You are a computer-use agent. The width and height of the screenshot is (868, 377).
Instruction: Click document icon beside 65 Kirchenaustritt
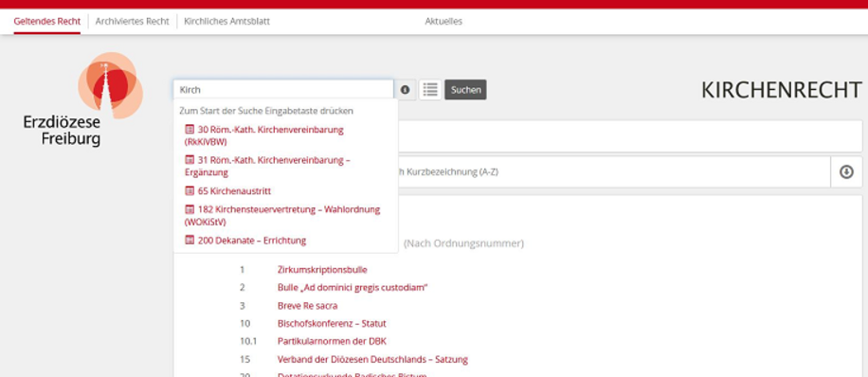(190, 191)
